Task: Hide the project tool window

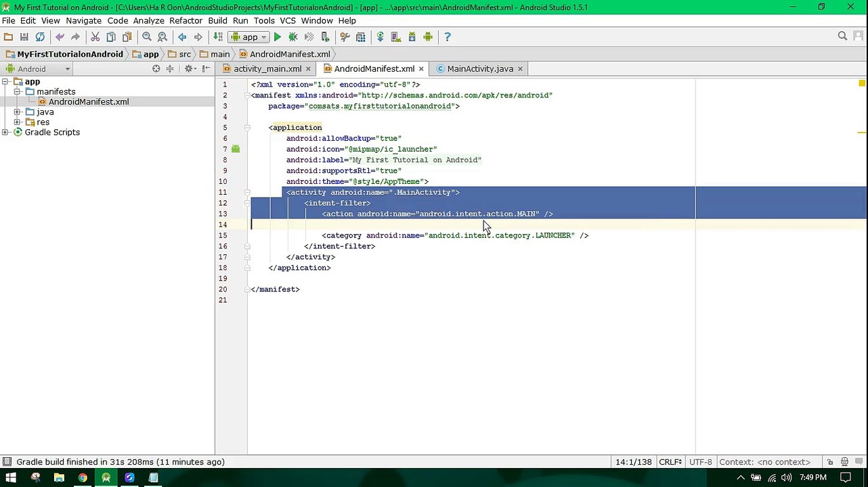Action: (206, 69)
